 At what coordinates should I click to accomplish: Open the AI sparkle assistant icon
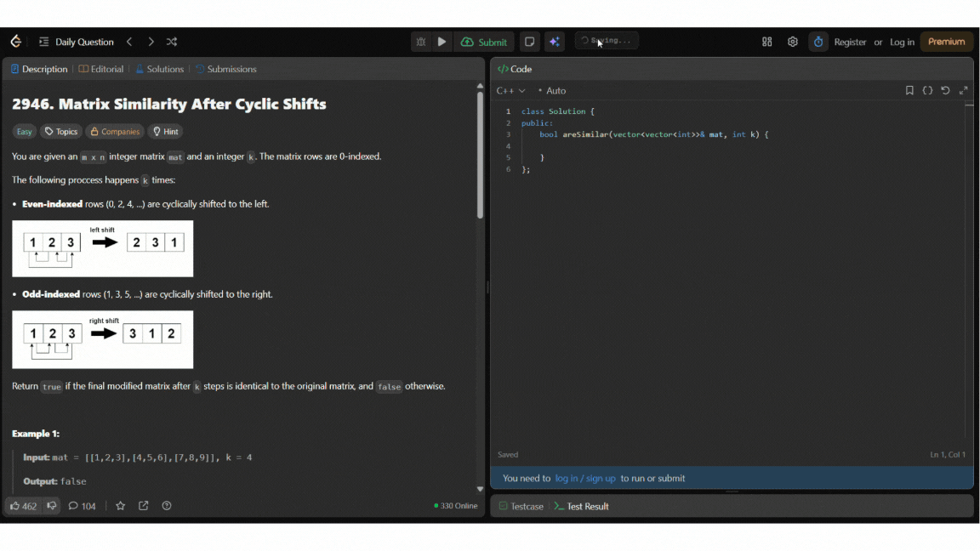[555, 42]
